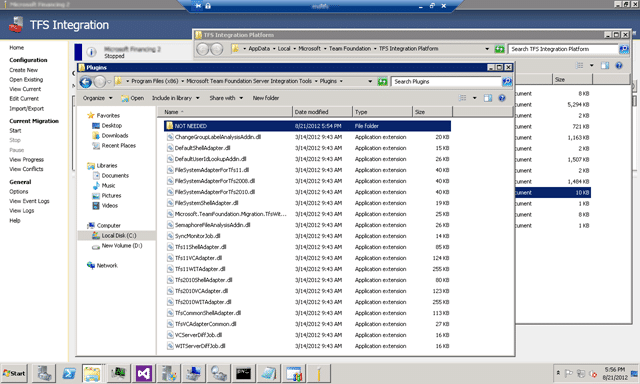Select Tfs2010VCAdapter.dll file
The width and height of the screenshot is (640, 384).
(x=308, y=291)
